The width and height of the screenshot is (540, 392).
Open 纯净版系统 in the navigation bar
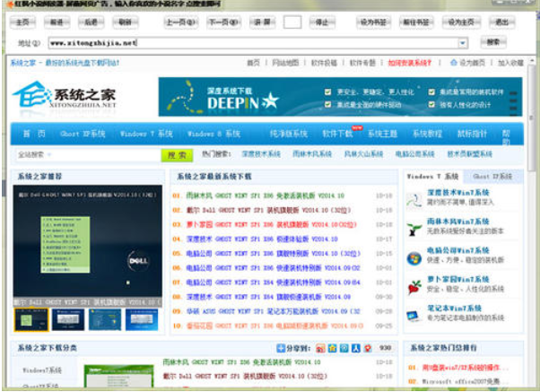click(289, 134)
